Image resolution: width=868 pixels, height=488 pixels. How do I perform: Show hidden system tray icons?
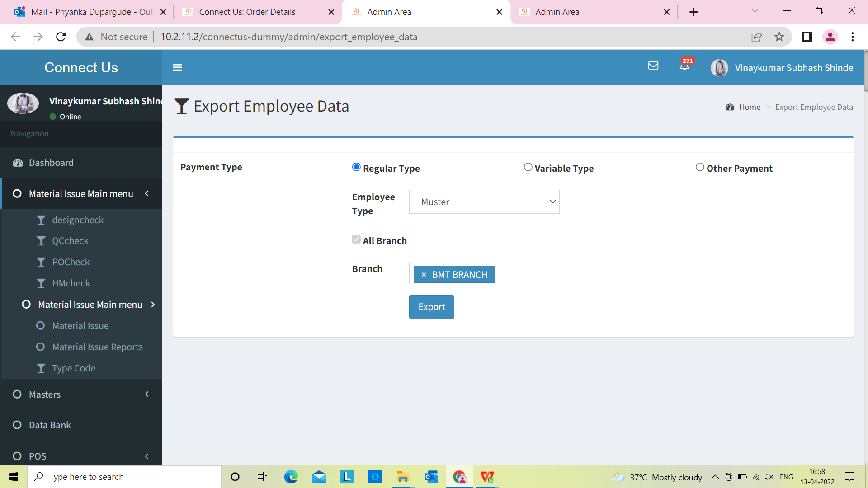tap(715, 477)
